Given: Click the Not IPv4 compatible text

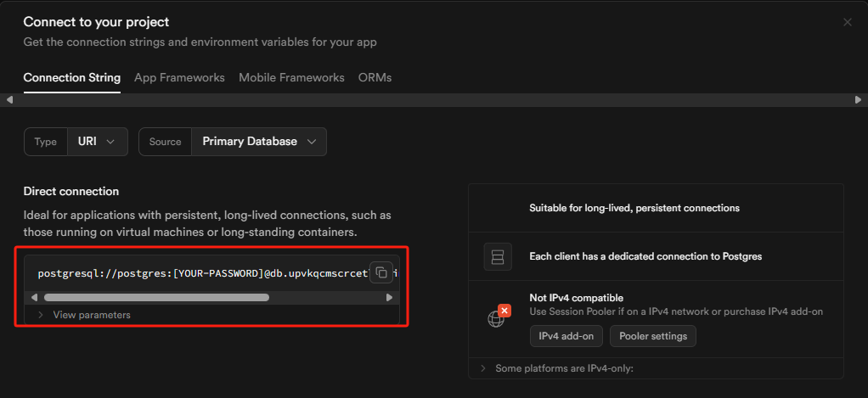Looking at the screenshot, I should coord(577,298).
